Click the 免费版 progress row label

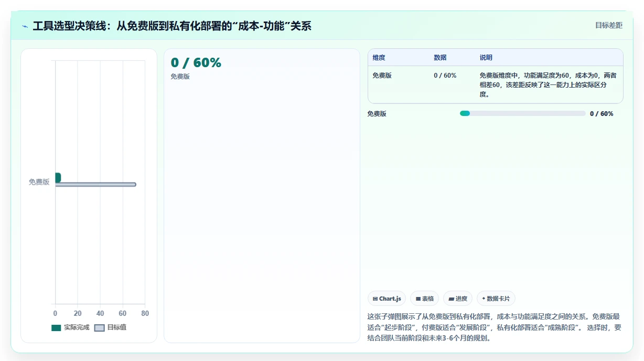(377, 114)
